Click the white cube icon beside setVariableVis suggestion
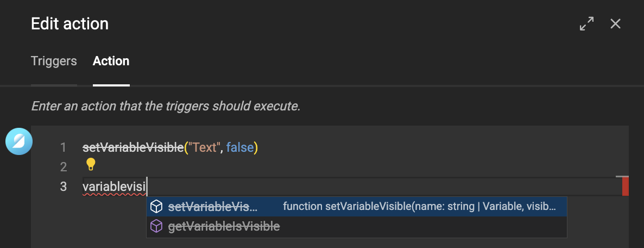Screen dimensions: 644x248 (x=156, y=207)
